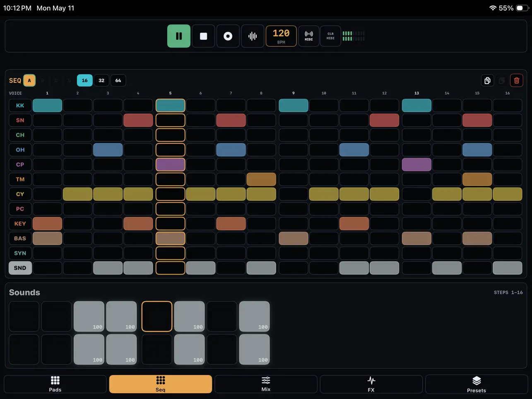Set sequence length to 16 steps
The image size is (532, 399).
click(84, 80)
